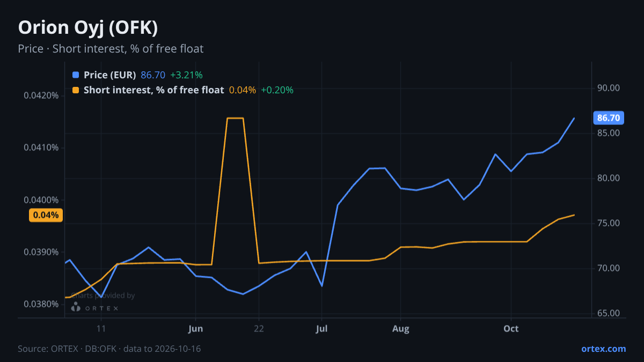Click the orange 0.04% axis tag
The image size is (644, 362).
click(46, 216)
